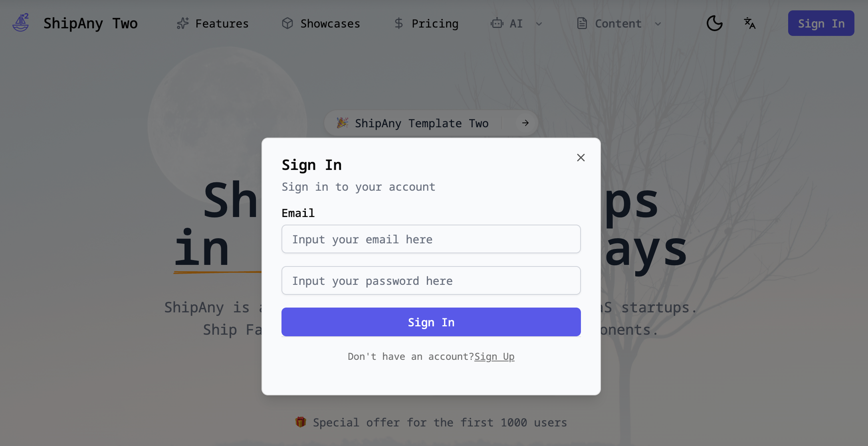The width and height of the screenshot is (868, 446).
Task: Focus the password input field
Action: (x=431, y=280)
